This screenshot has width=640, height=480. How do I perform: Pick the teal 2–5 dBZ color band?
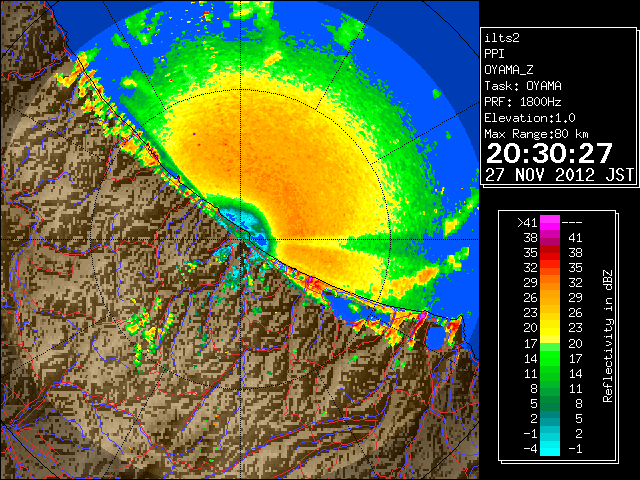550,418
